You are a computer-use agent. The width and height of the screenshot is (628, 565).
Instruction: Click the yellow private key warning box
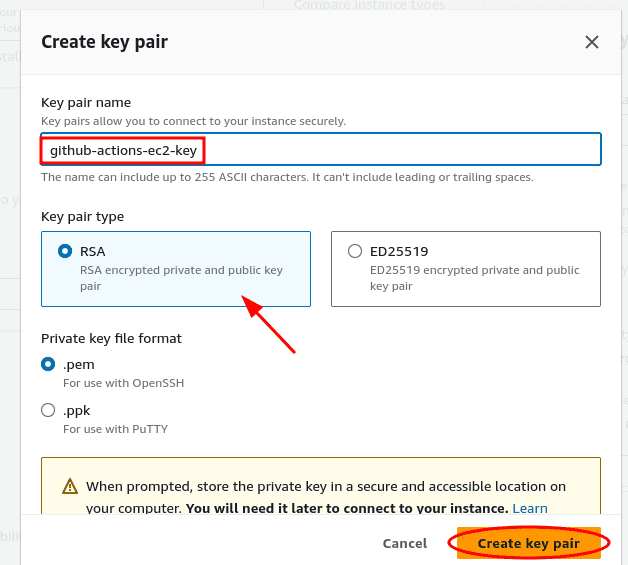point(321,486)
